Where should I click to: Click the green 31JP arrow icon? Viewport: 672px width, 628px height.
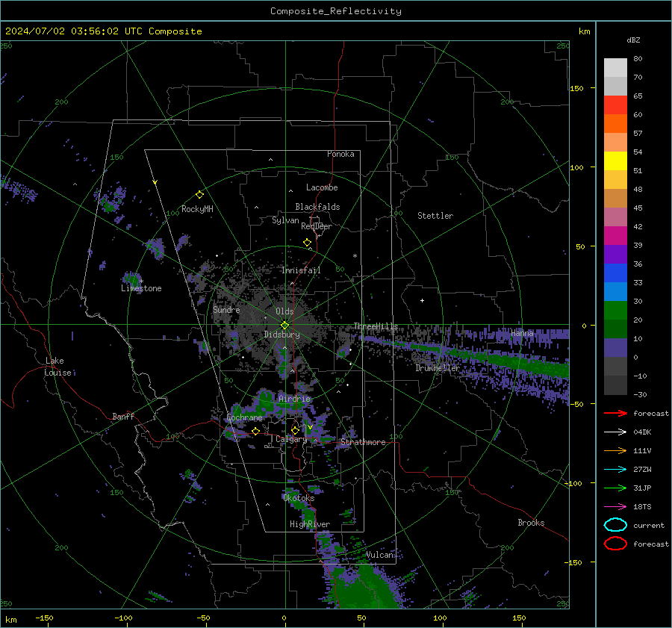tap(615, 488)
